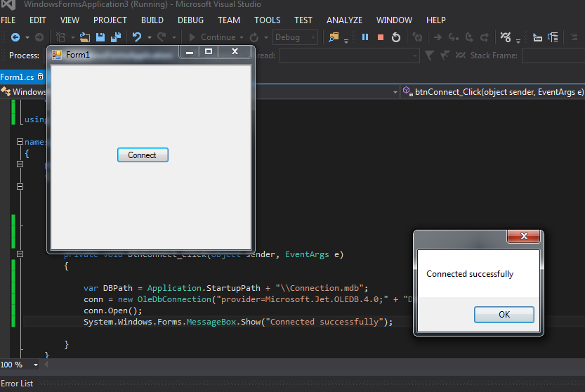
Task: Open the Undo history dropdown arrow
Action: click(x=149, y=38)
